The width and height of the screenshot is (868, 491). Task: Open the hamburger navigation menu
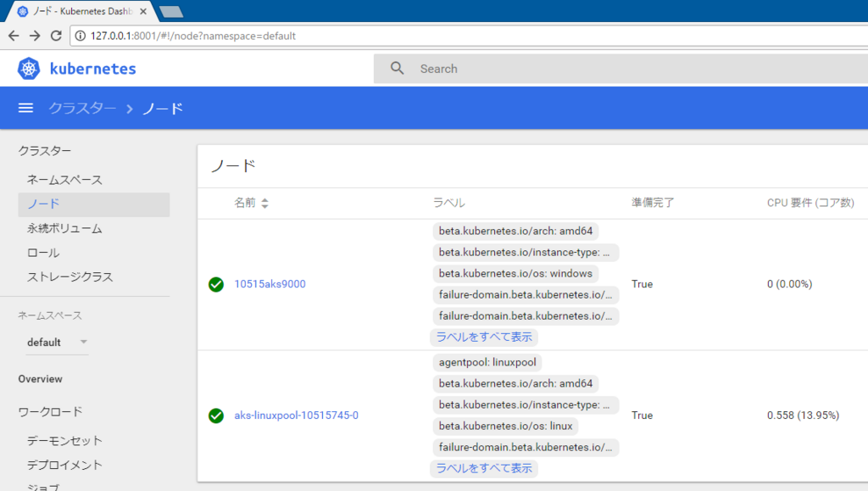pos(25,108)
